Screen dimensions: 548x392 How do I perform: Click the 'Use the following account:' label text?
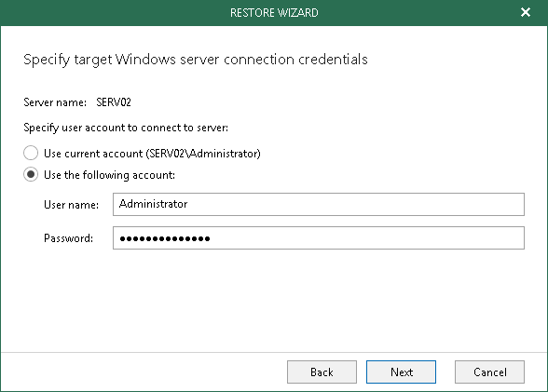[x=109, y=174]
